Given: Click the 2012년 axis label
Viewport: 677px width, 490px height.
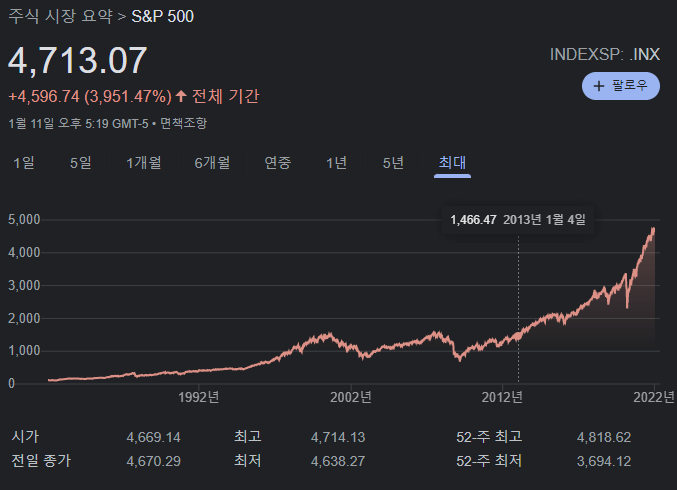Looking at the screenshot, I should pyautogui.click(x=502, y=397).
